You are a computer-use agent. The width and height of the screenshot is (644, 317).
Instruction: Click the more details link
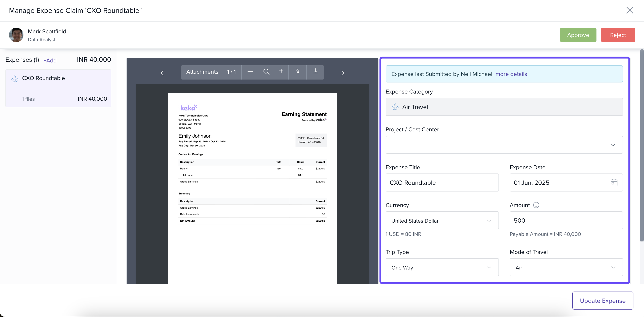click(x=511, y=74)
